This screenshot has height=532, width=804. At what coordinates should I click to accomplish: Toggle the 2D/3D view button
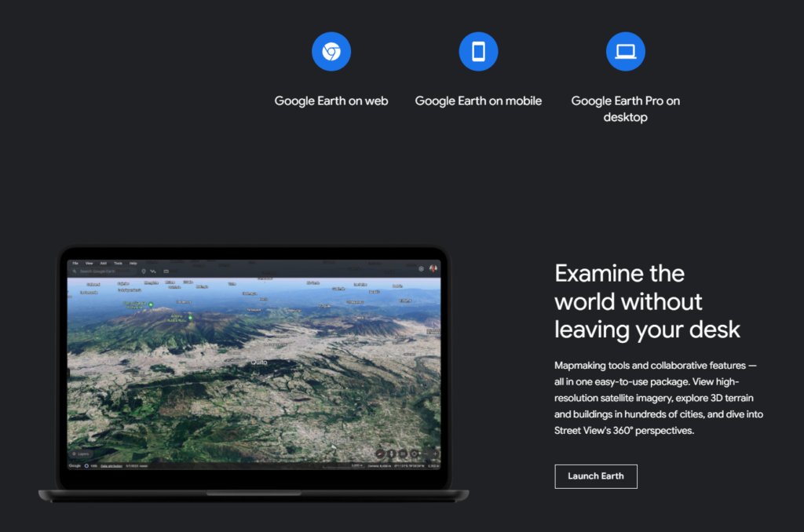[402, 453]
